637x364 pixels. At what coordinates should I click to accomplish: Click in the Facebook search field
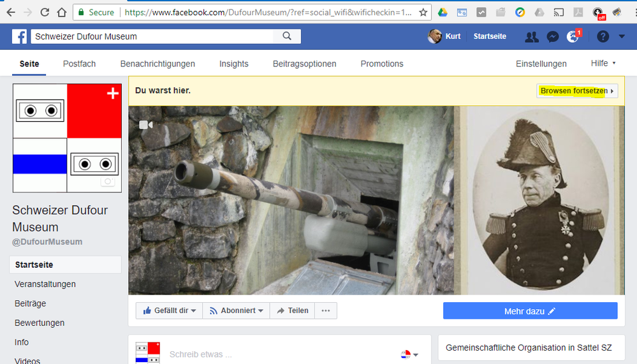pos(154,36)
